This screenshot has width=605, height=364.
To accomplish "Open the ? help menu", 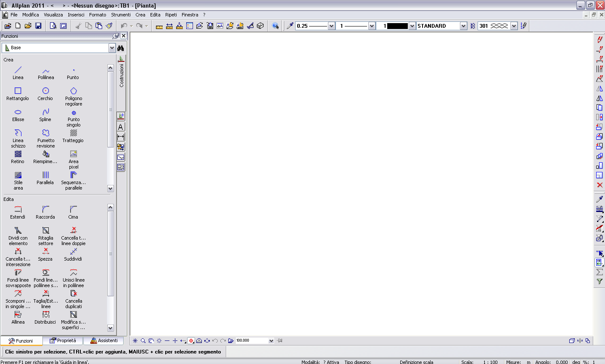I will (x=204, y=15).
